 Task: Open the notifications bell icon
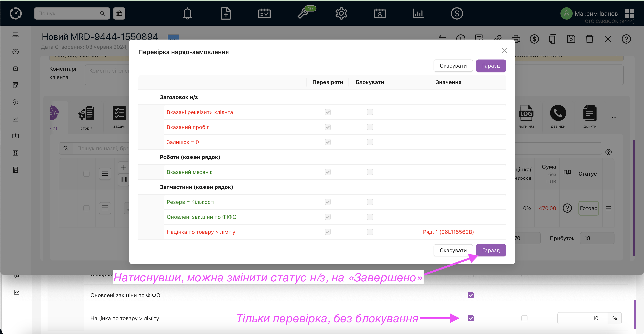(x=187, y=13)
